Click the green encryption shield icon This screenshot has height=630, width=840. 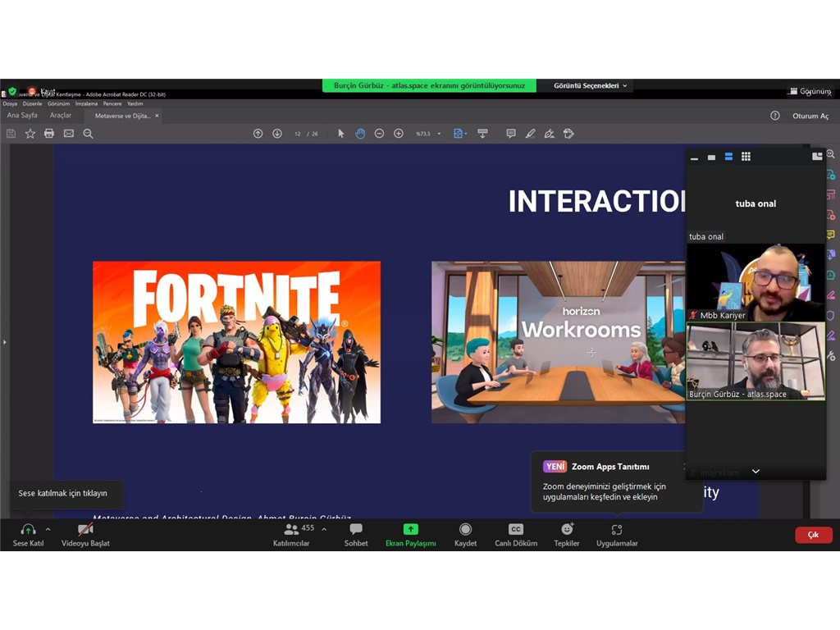point(12,91)
